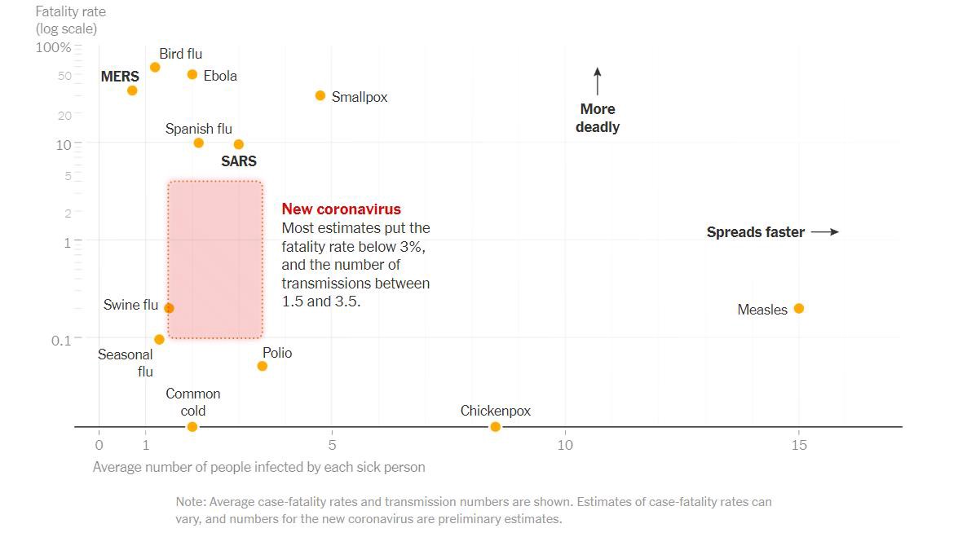The image size is (980, 537).
Task: Select the SARS data point
Action: coord(239,144)
